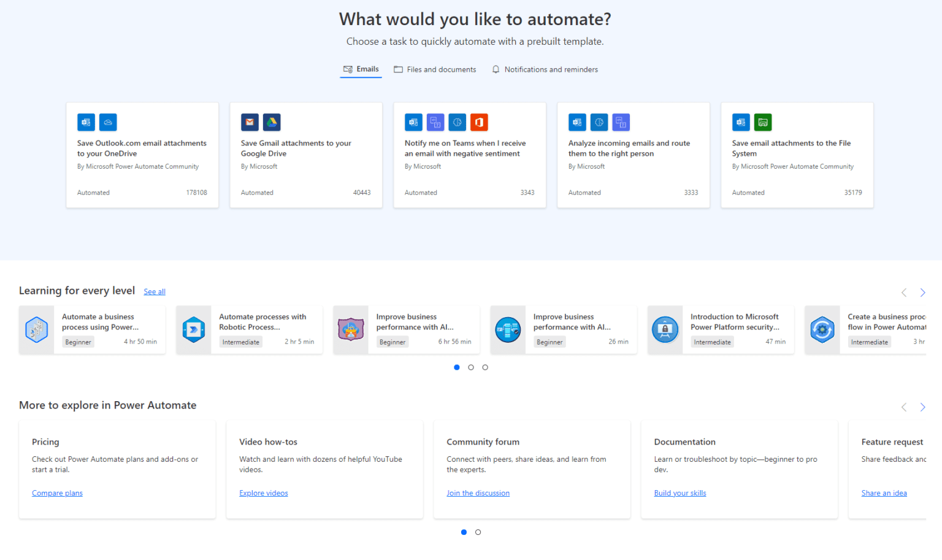
Task: Click the left chevron of the Learning carousel
Action: point(903,293)
